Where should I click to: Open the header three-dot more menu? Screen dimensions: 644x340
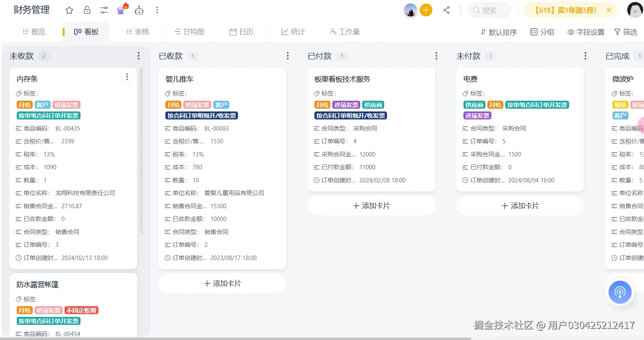pyautogui.click(x=157, y=10)
